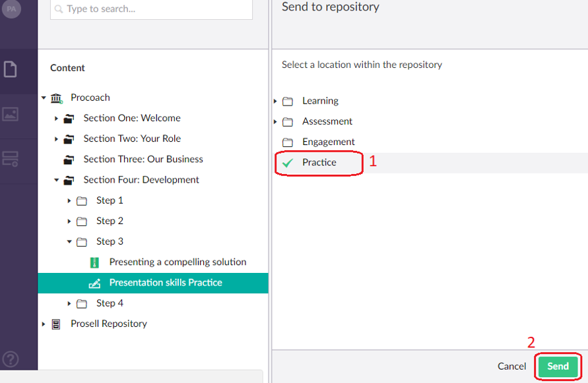The width and height of the screenshot is (588, 383).
Task: Click the Procoach institution icon
Action: [58, 97]
